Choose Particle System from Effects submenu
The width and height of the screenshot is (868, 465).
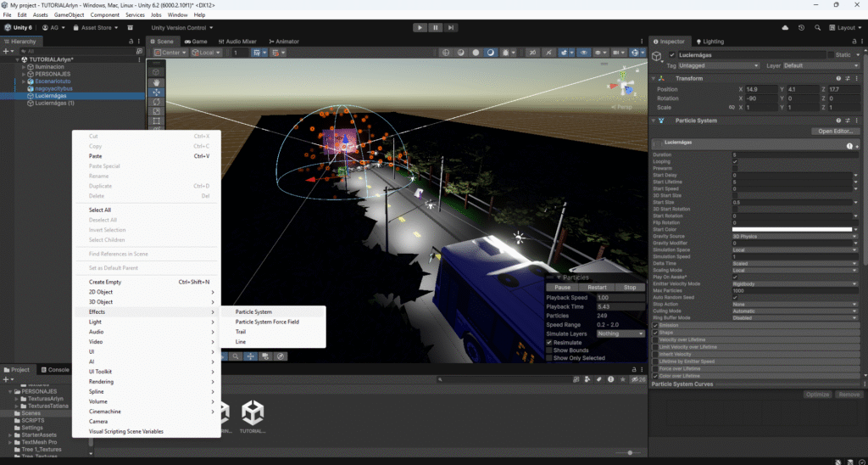click(253, 311)
